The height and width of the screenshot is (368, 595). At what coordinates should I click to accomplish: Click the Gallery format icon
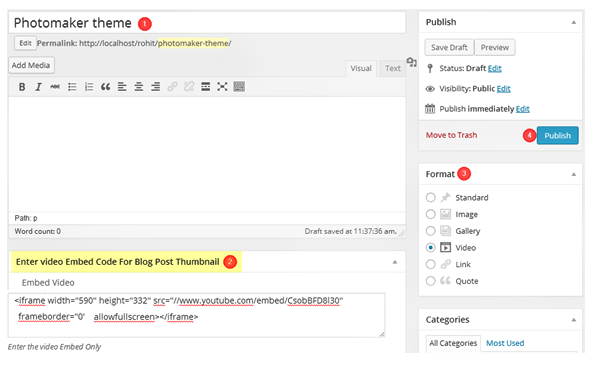pyautogui.click(x=445, y=231)
